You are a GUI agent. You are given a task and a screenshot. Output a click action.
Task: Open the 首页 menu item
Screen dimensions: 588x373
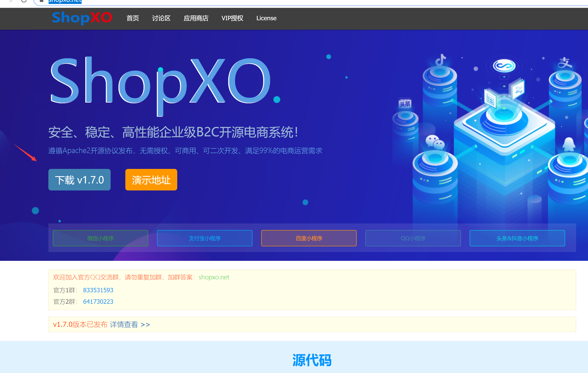coord(132,18)
